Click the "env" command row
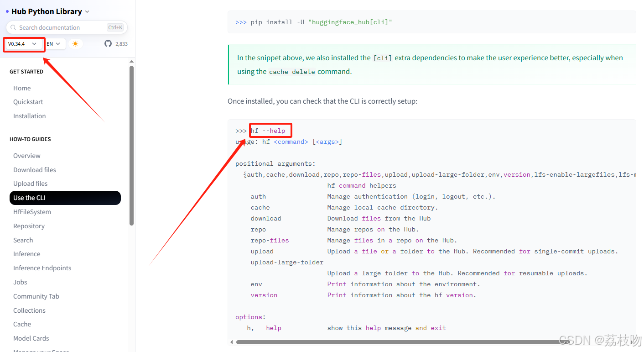Viewport: 644px width, 352px height. pyautogui.click(x=365, y=284)
